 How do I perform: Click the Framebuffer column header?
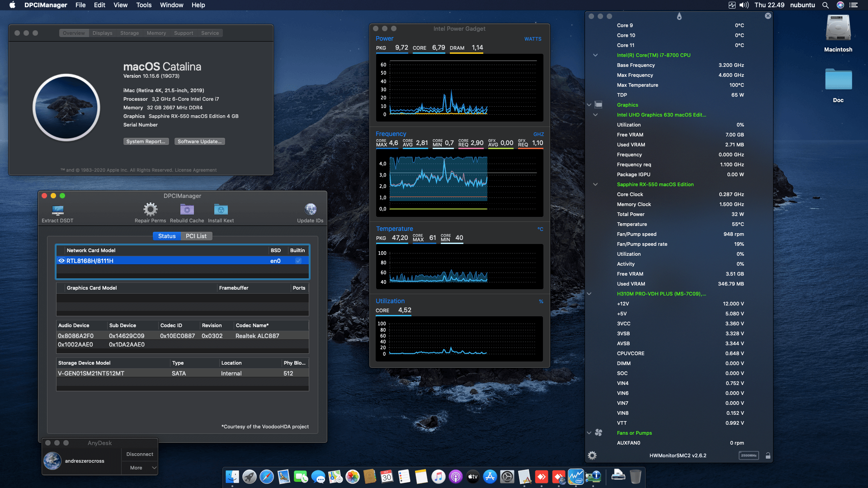254,288
